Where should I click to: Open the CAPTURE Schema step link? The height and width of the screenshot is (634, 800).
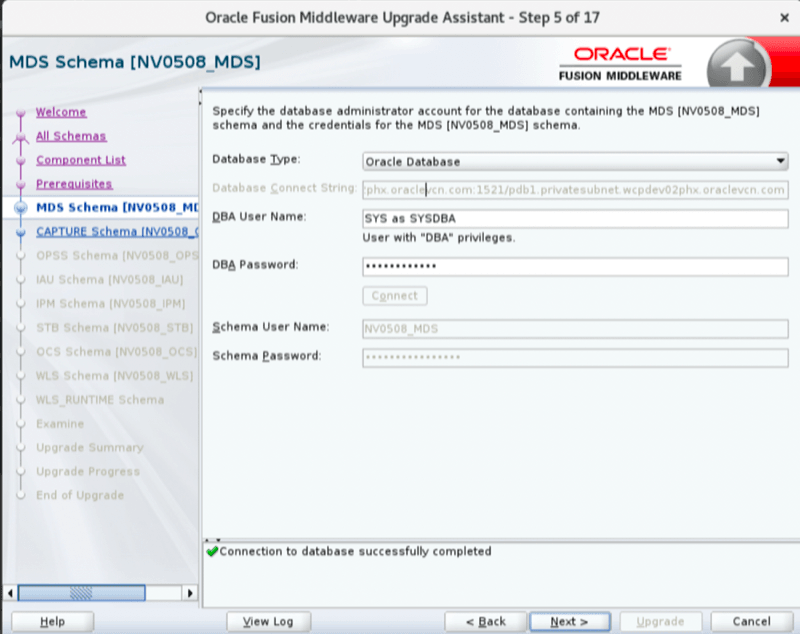117,232
